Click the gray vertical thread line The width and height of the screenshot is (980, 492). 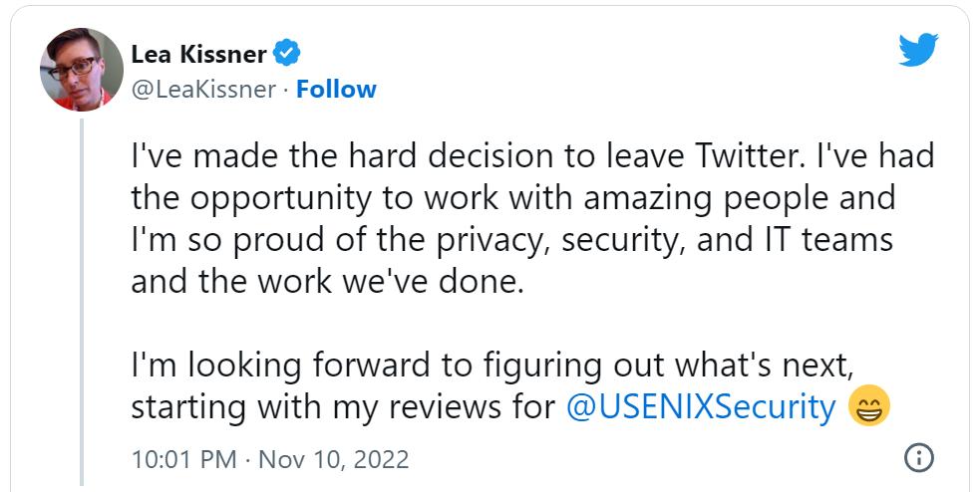(83, 299)
